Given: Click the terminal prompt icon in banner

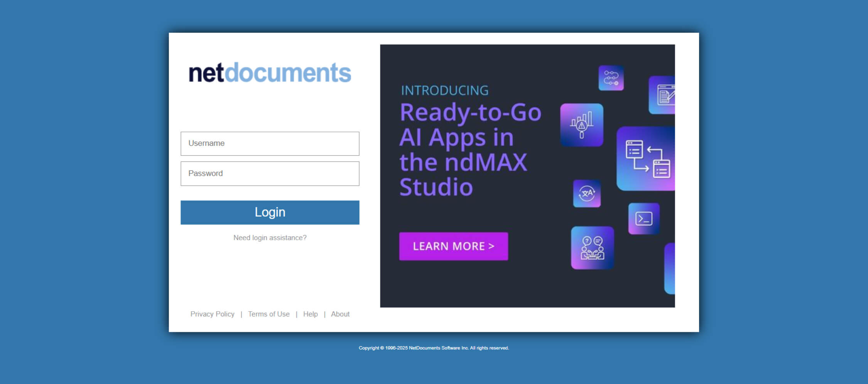Looking at the screenshot, I should tap(643, 219).
